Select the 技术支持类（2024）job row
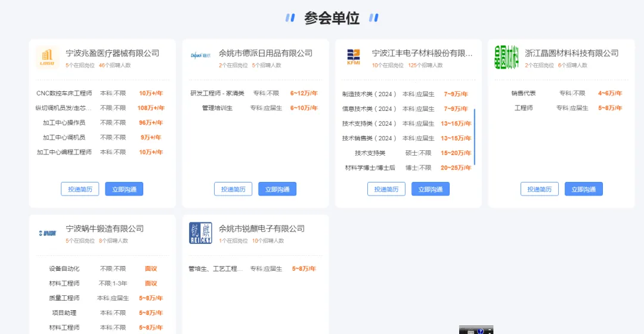 coord(407,123)
